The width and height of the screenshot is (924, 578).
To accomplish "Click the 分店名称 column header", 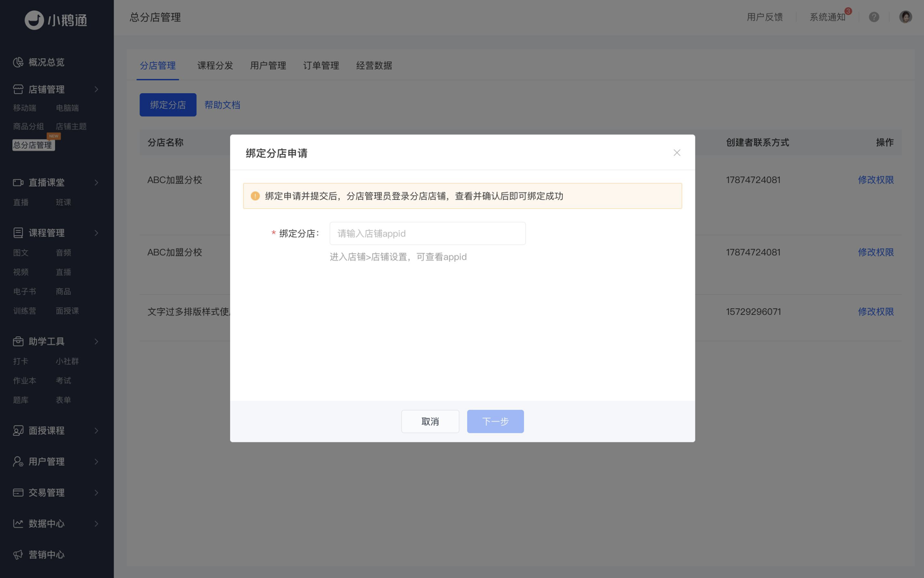I will (165, 142).
